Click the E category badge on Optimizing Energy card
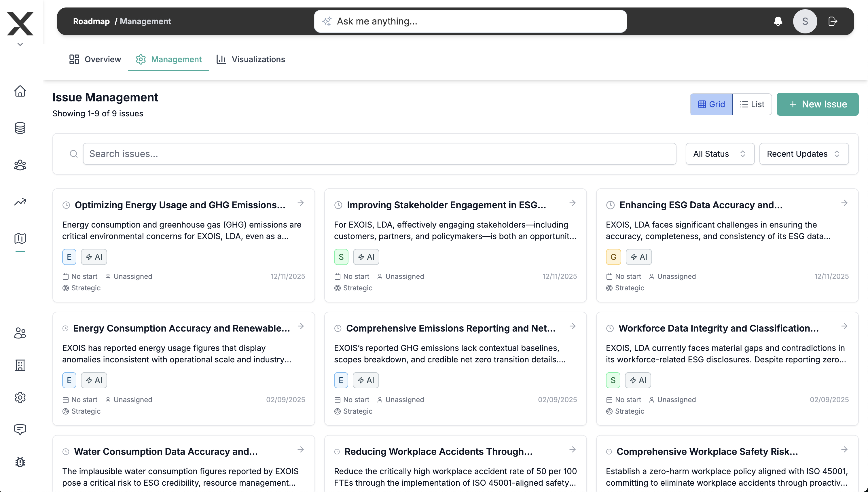 69,257
